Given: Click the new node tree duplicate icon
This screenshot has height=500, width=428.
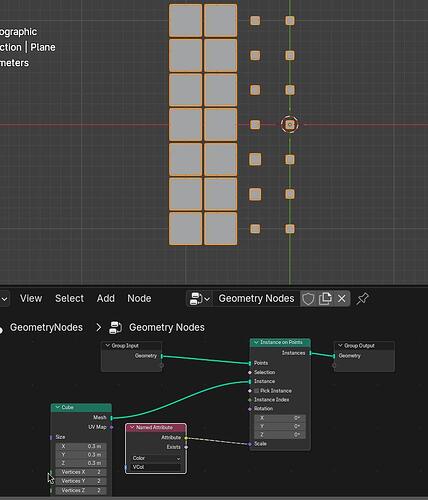Looking at the screenshot, I should click(325, 299).
